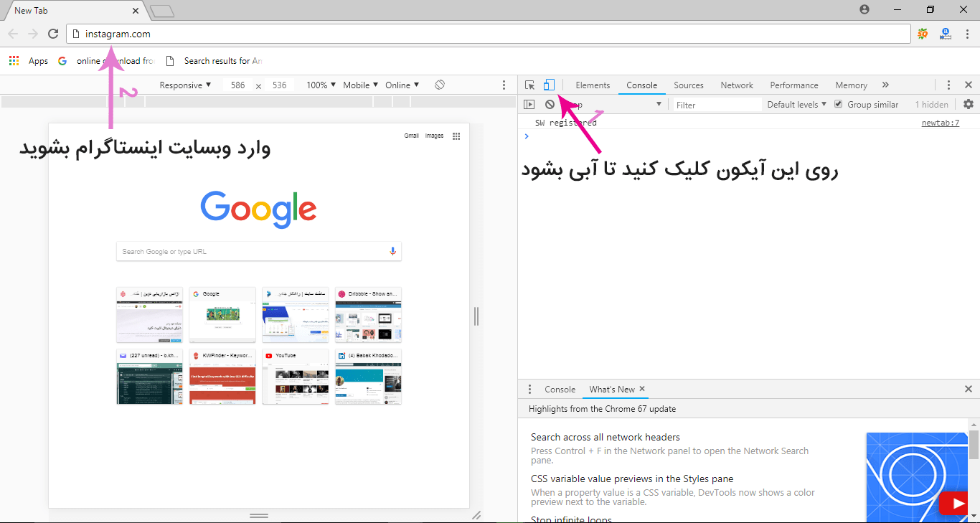The width and height of the screenshot is (980, 523).
Task: Click the address bar with instagram.com
Action: [x=488, y=34]
